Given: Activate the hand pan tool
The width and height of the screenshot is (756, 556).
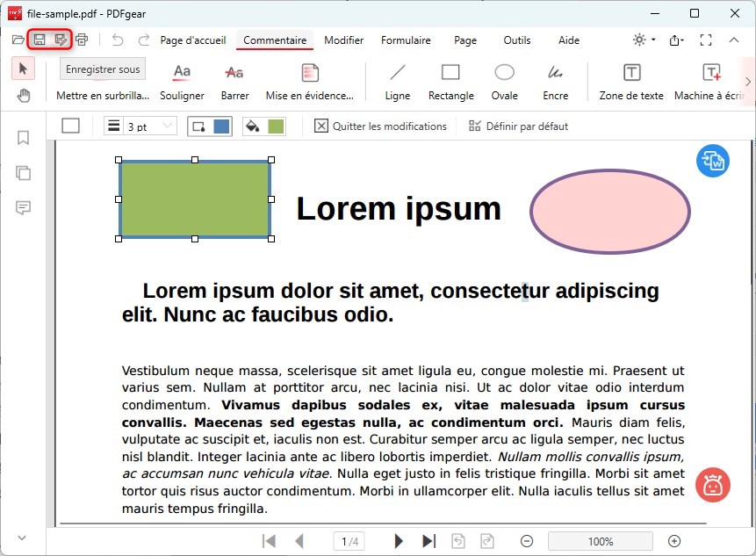Looking at the screenshot, I should (23, 96).
